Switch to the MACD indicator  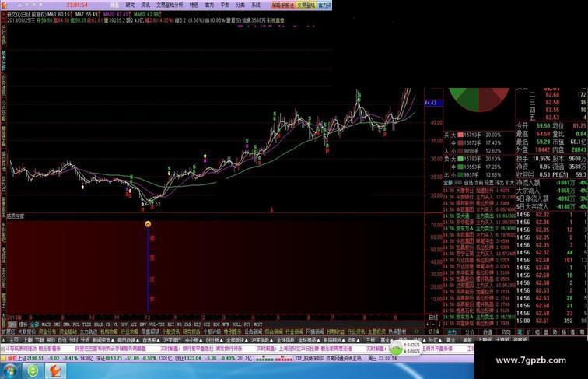click(x=46, y=325)
